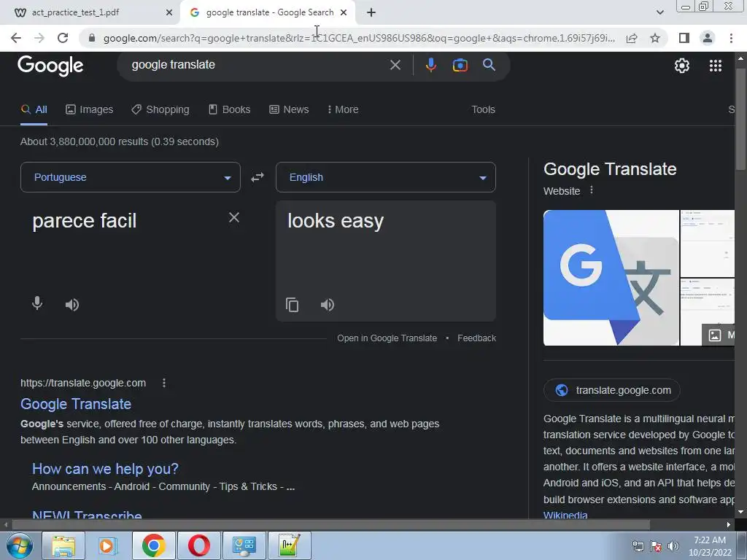This screenshot has width=747, height=560.
Task: Open the Windows Start menu
Action: pyautogui.click(x=20, y=545)
